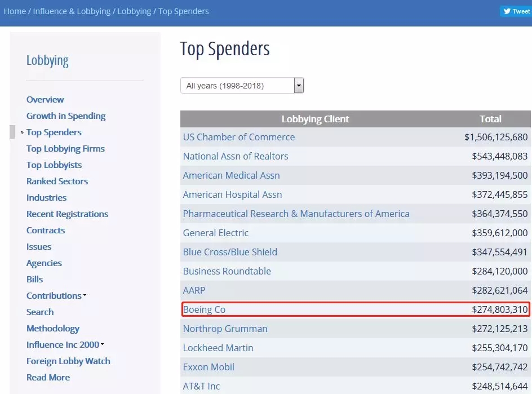Open Contracts in the sidebar
Viewport: 532px width, 394px height.
[46, 230]
